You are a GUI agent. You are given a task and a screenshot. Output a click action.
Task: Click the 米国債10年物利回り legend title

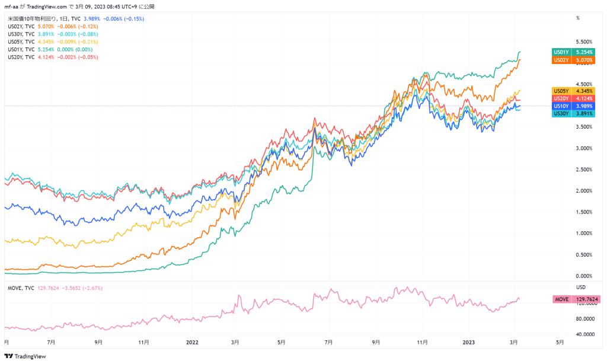(x=32, y=18)
